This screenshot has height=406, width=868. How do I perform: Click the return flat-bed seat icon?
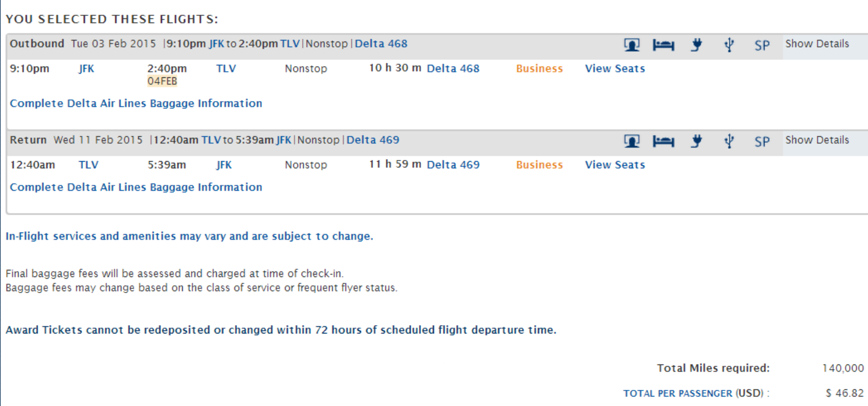coord(663,141)
